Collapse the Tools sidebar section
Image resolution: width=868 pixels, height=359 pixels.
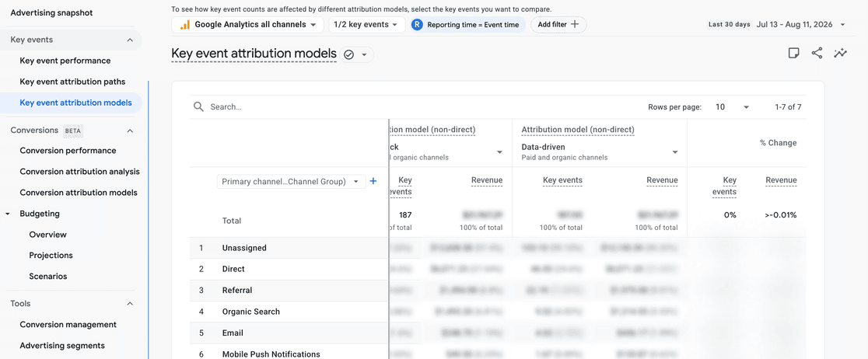[x=130, y=304]
